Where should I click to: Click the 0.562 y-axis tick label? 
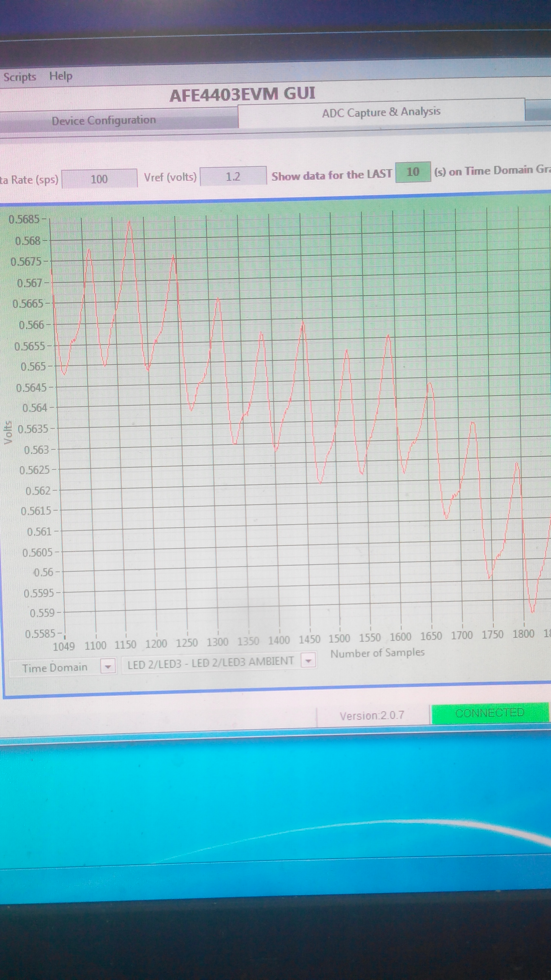(x=38, y=491)
